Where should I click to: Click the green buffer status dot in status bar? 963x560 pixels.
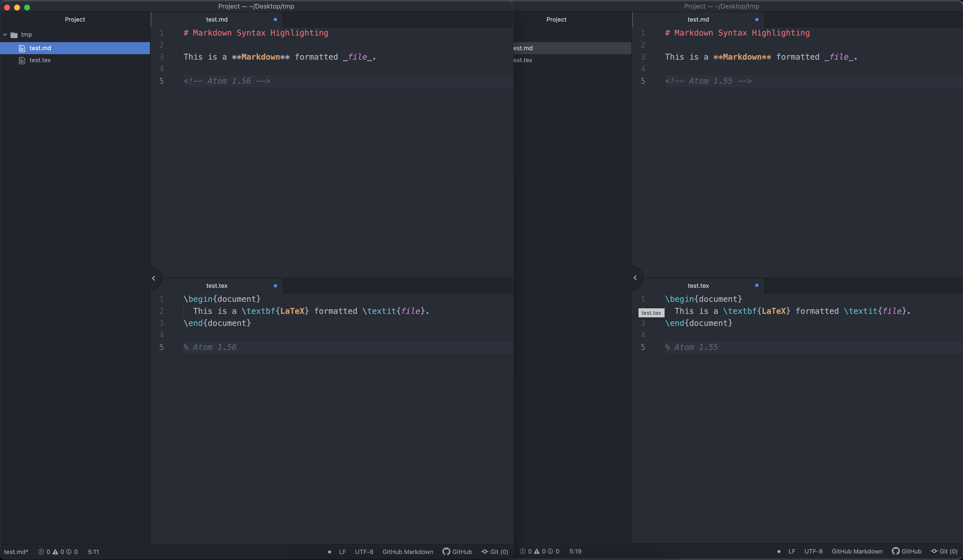coord(329,552)
